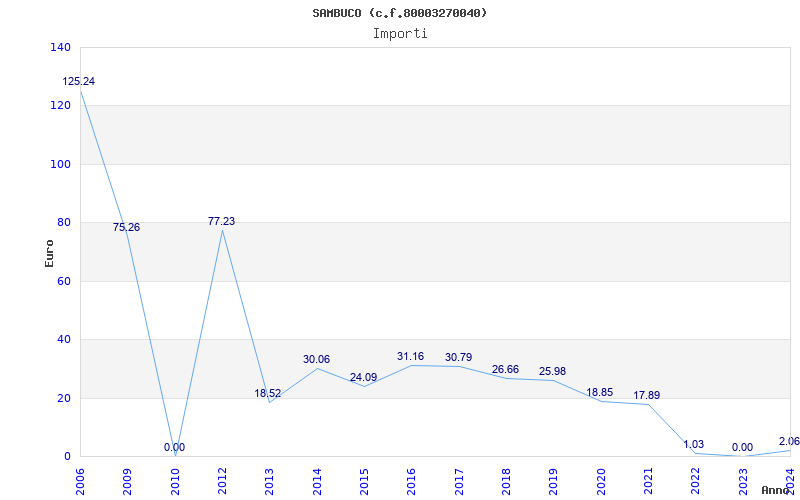The height and width of the screenshot is (500, 800).
Task: Click the 40 y-axis tick label
Action: click(63, 339)
